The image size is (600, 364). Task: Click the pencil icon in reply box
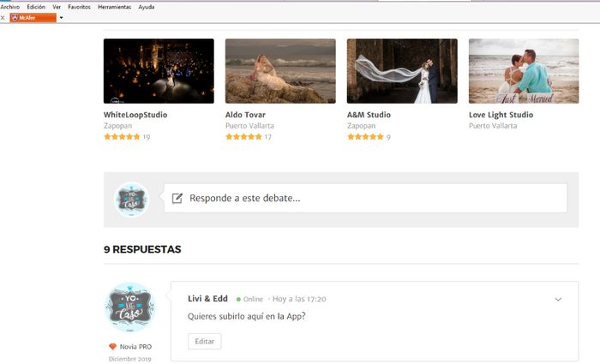click(177, 198)
